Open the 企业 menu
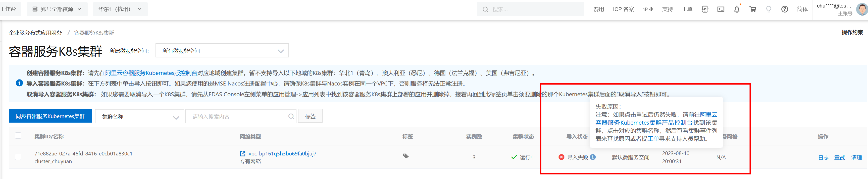Viewport: 868px width, 179px height. pyautogui.click(x=648, y=10)
